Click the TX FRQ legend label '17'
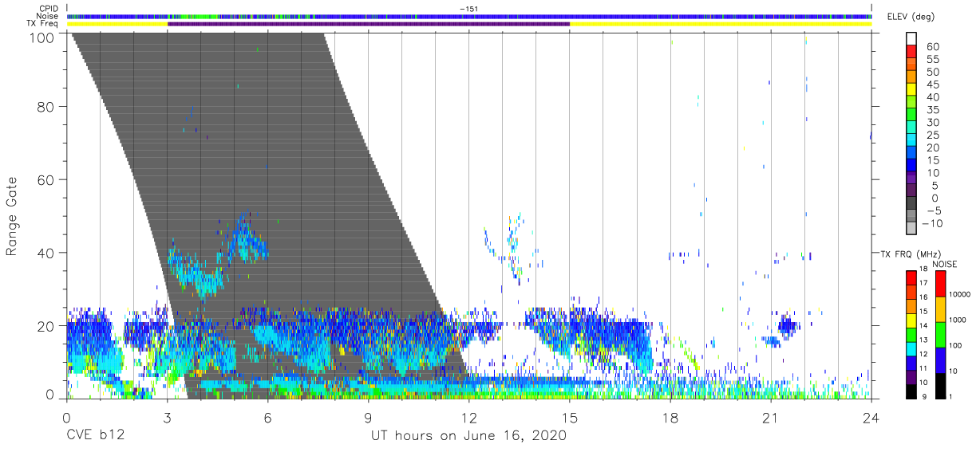This screenshot has height=452, width=980. tap(923, 283)
